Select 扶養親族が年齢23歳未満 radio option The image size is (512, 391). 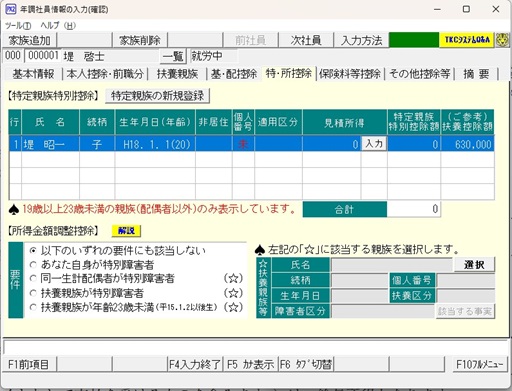tap(33, 307)
